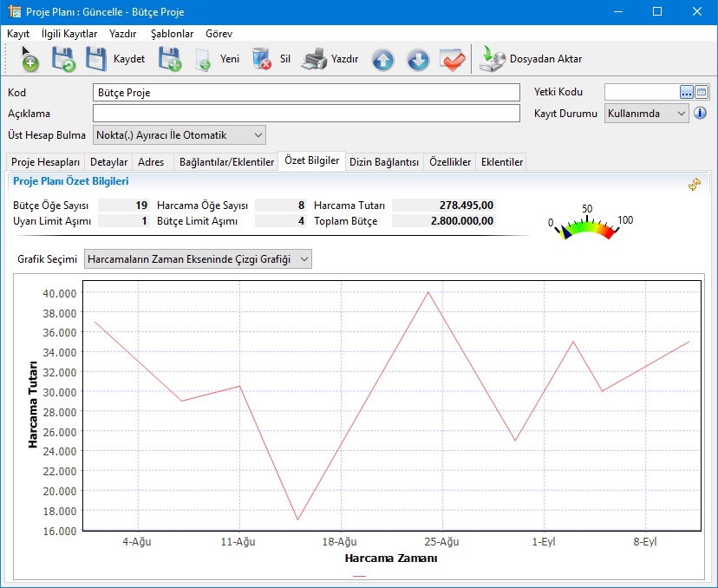Image resolution: width=718 pixels, height=588 pixels.
Task: Click the Yazdır printer icon
Action: (x=314, y=59)
